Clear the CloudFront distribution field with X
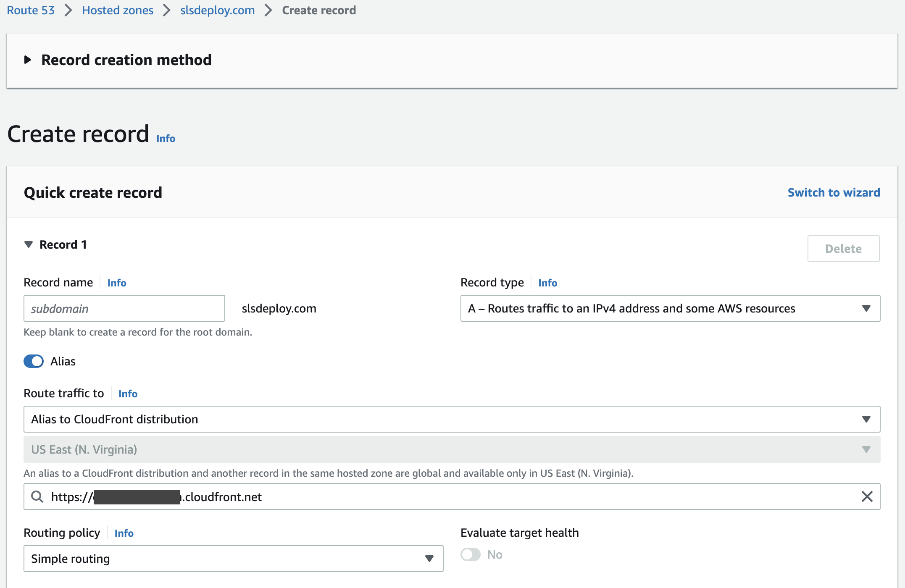 [x=867, y=496]
